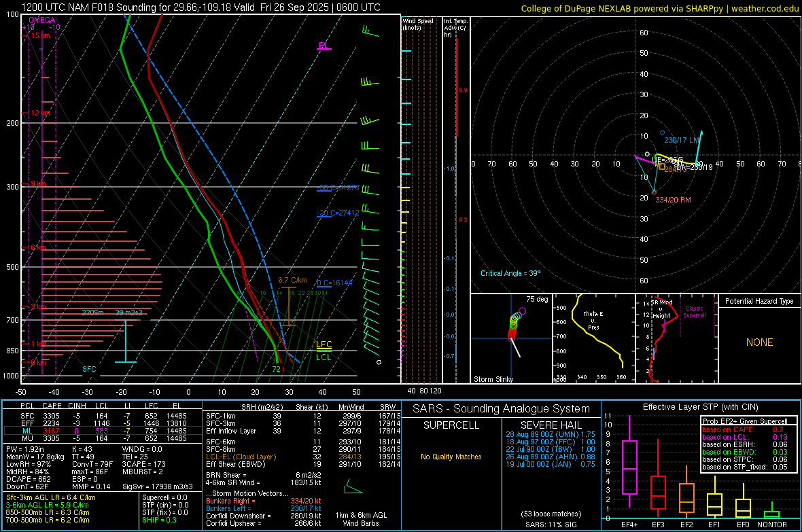Select hail analogue '22 Jul 90 00Z (TBW)'
Image resolution: width=802 pixels, height=532 pixels.
pyautogui.click(x=551, y=449)
